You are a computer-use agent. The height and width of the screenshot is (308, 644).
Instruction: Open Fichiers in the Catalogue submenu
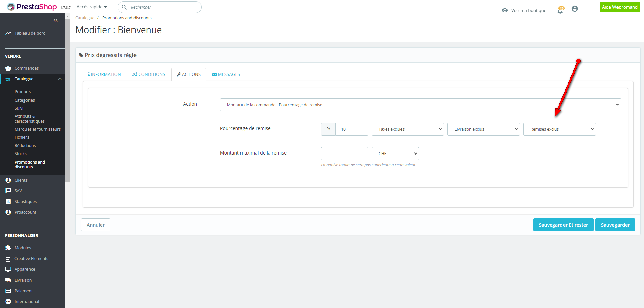pyautogui.click(x=22, y=137)
